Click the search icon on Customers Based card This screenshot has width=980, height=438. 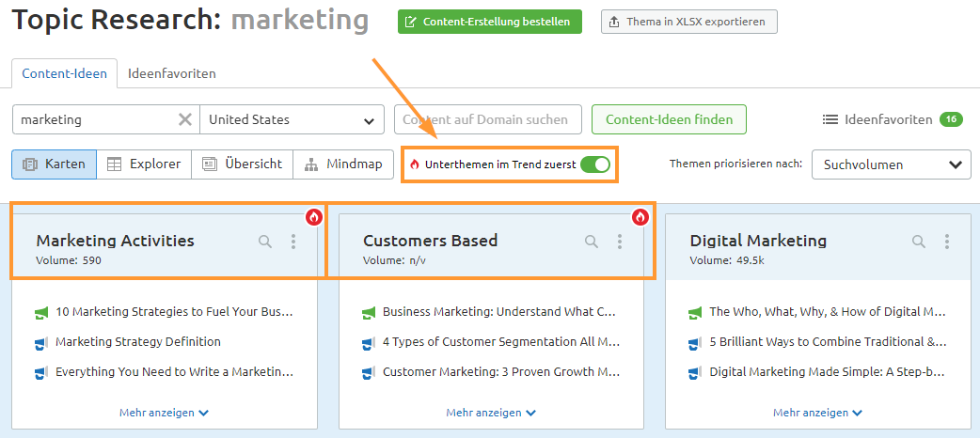tap(592, 242)
